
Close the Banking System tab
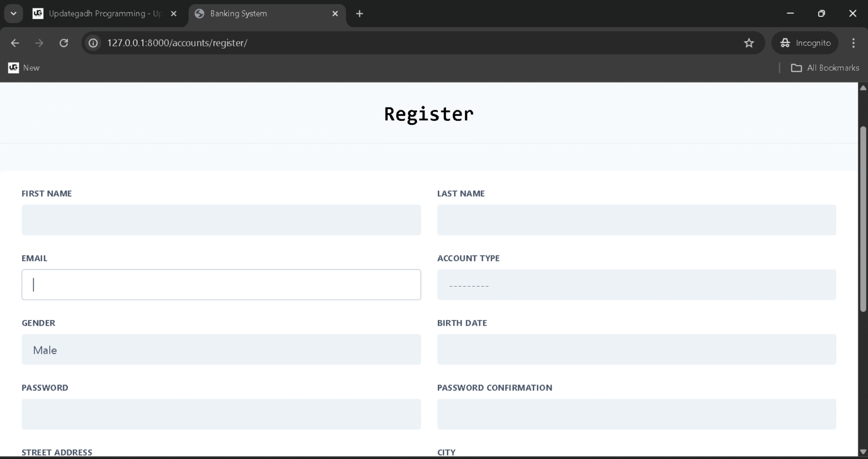335,14
